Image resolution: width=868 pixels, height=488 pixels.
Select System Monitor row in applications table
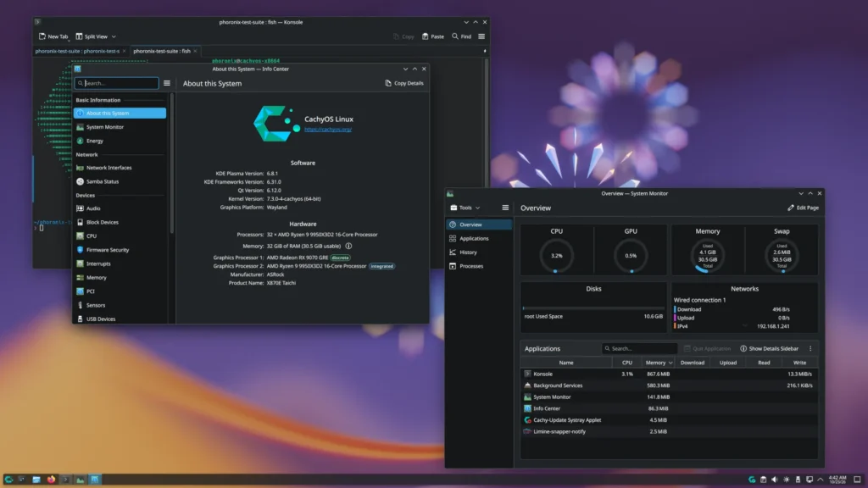pyautogui.click(x=669, y=397)
